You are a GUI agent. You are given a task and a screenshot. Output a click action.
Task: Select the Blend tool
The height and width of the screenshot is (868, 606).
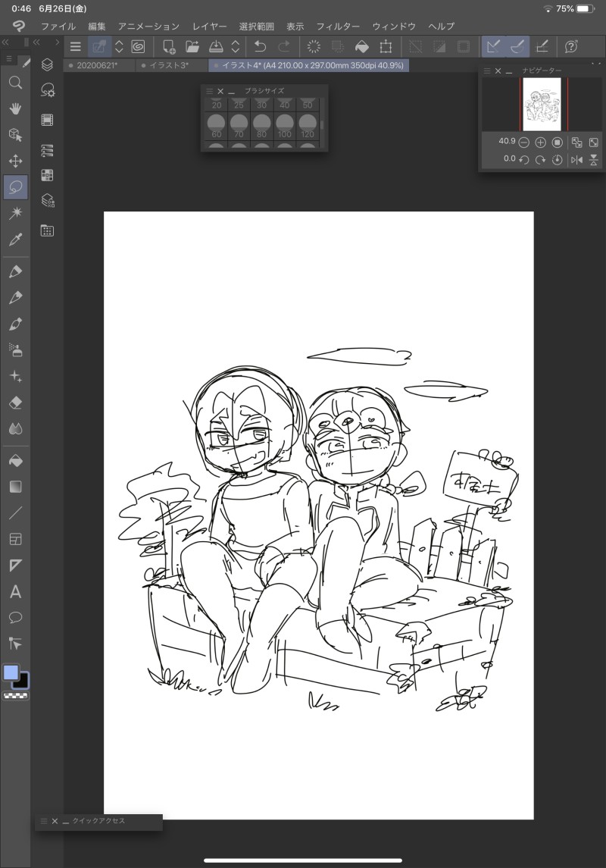click(15, 428)
